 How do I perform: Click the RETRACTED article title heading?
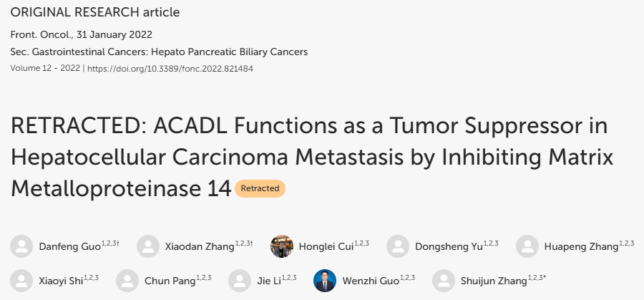click(312, 158)
